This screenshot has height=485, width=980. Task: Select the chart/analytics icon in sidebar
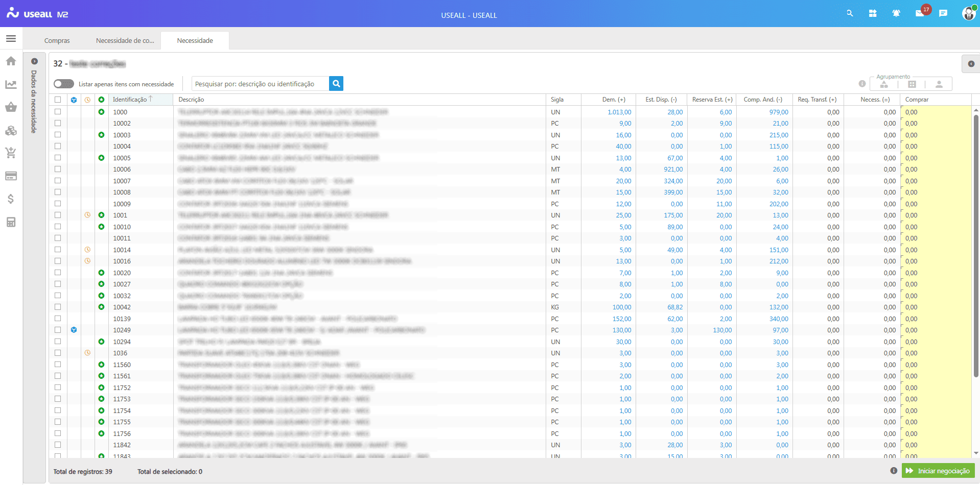coord(11,84)
